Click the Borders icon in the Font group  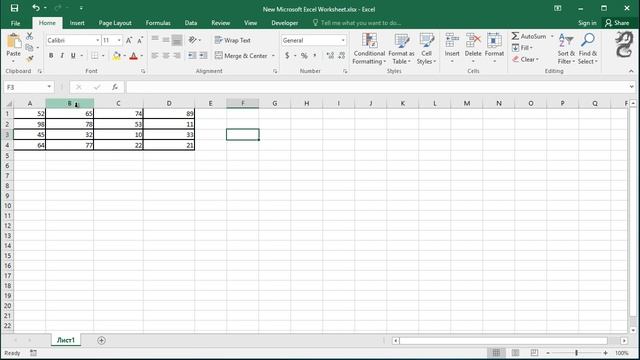coord(95,56)
